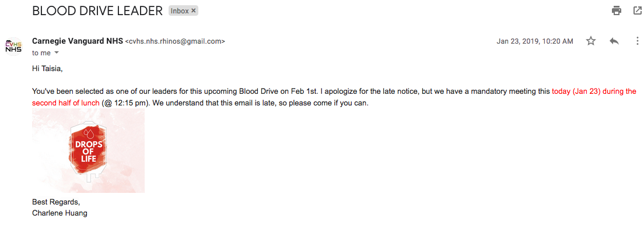This screenshot has width=644, height=236.
Task: Click the BLOOD DRIVE LEADER subject line
Action: (97, 10)
